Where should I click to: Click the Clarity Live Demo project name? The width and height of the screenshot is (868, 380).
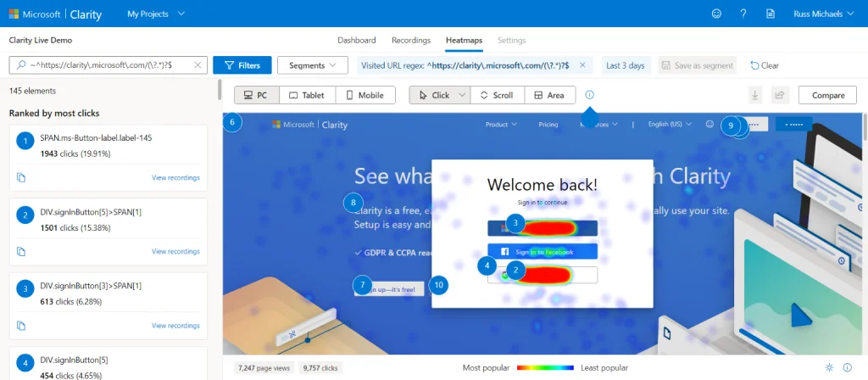point(41,41)
